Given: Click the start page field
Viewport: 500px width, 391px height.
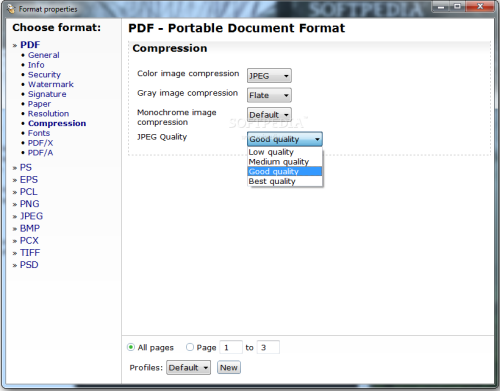Looking at the screenshot, I should point(231,347).
